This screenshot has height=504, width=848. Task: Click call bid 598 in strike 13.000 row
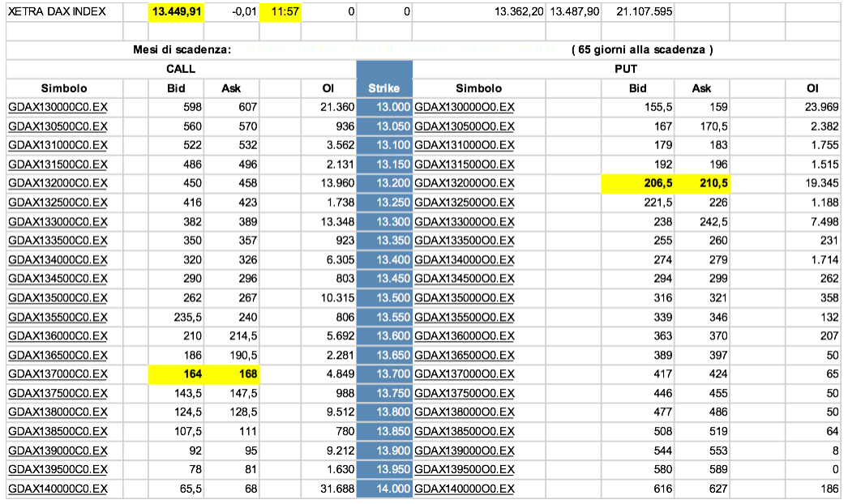point(192,107)
